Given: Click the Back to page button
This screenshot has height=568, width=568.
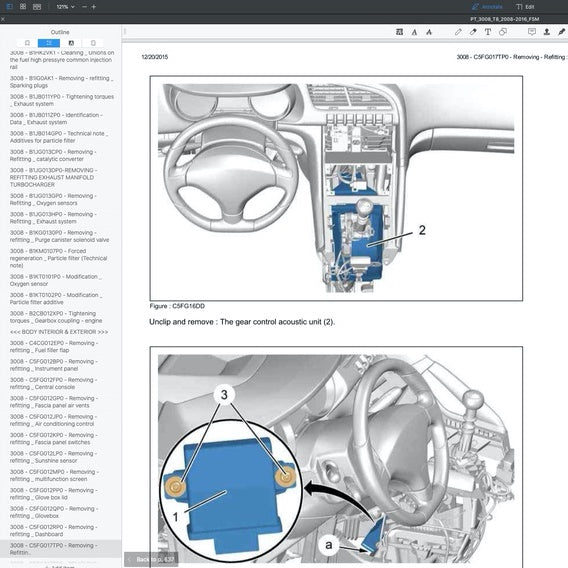Looking at the screenshot, I should point(151,560).
